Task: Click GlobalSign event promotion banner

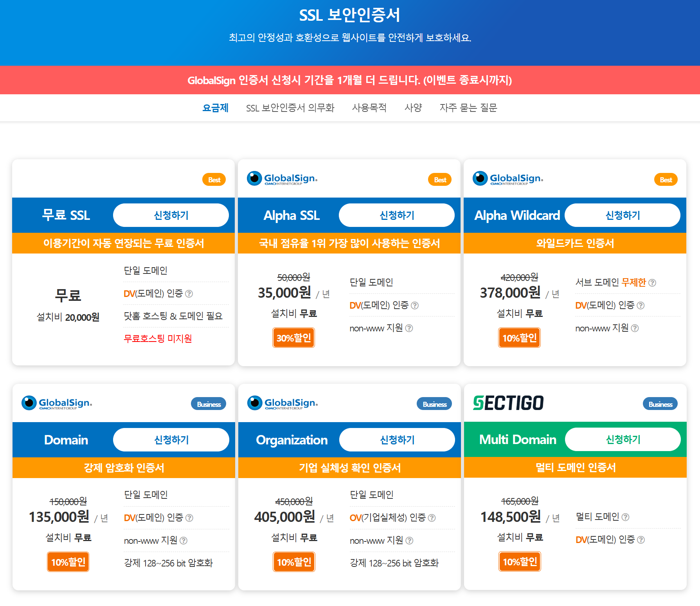Action: click(x=350, y=80)
